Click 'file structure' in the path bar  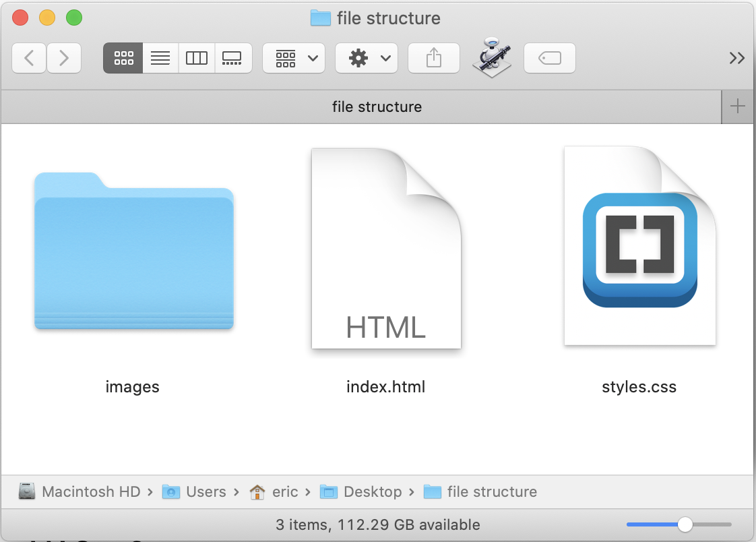click(x=480, y=491)
